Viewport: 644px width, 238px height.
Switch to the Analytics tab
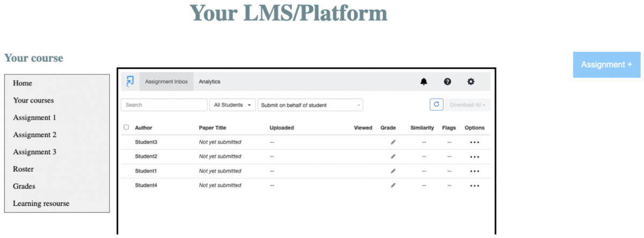click(x=209, y=82)
